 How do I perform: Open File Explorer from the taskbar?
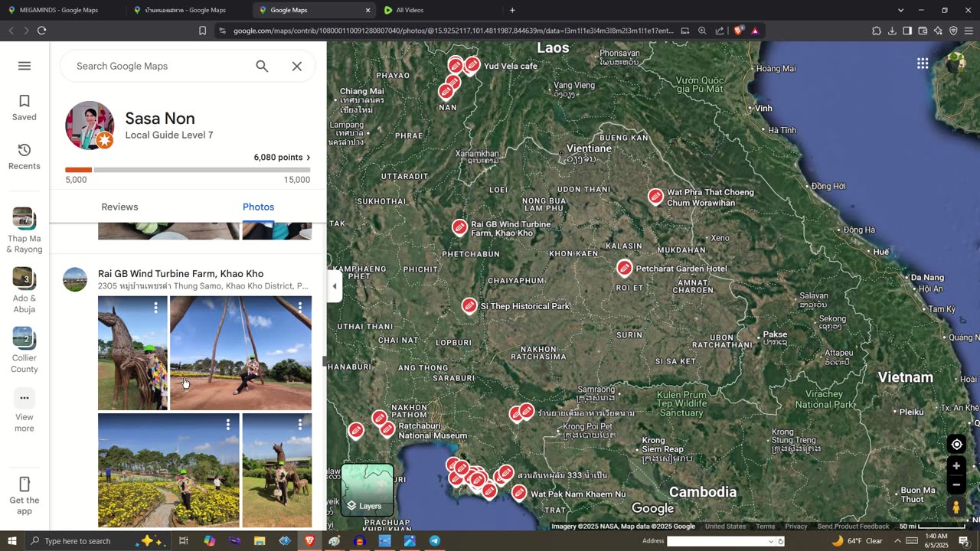(260, 541)
